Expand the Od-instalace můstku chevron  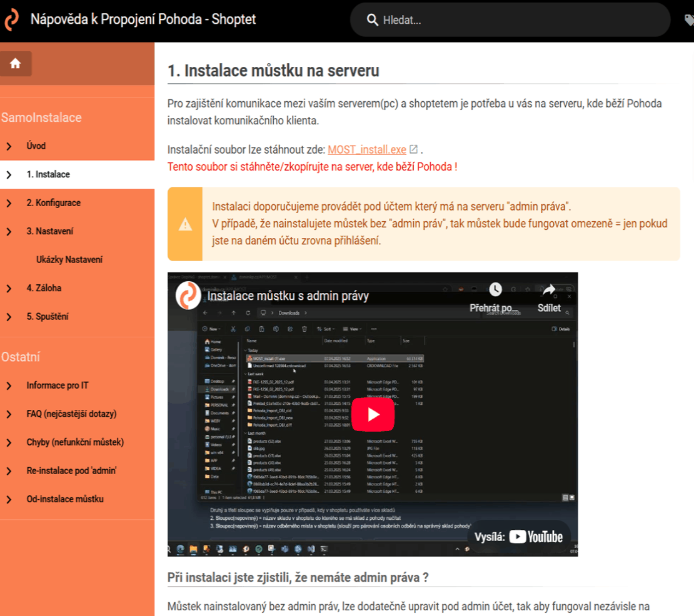[x=9, y=499]
